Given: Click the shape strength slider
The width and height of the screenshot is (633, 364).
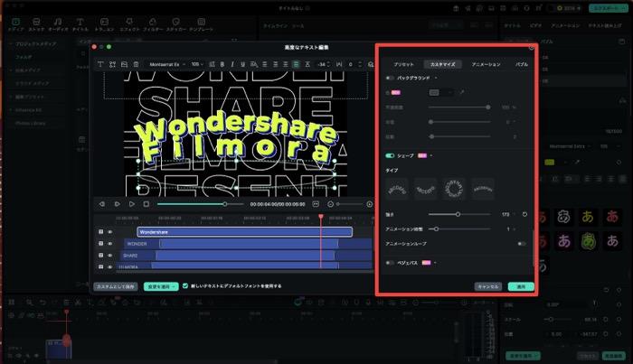Looking at the screenshot, I should tap(459, 214).
